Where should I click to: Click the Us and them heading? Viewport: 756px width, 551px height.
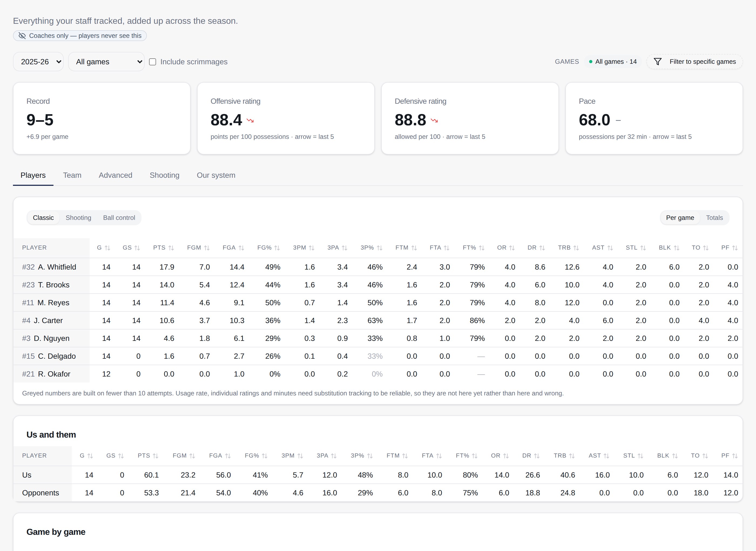point(51,435)
